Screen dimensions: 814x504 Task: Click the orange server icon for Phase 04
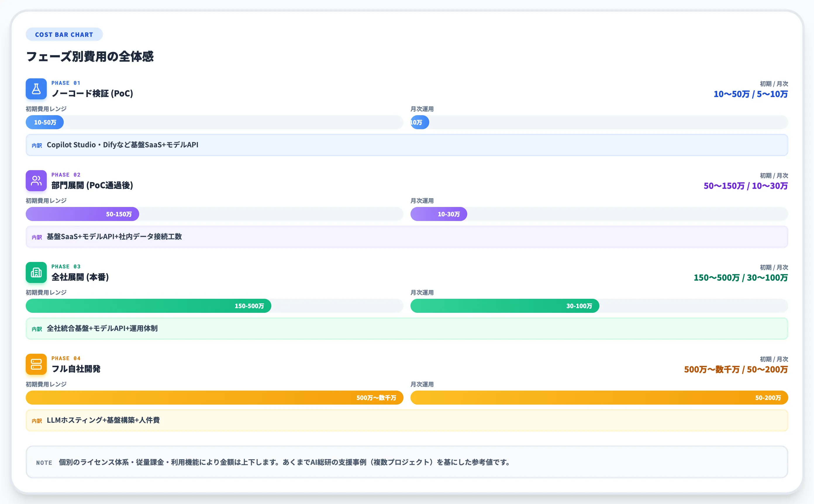[x=36, y=364]
